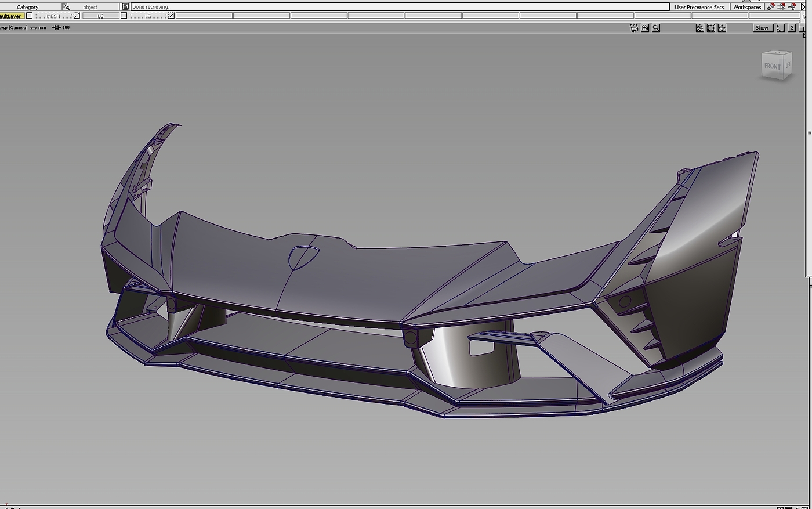Image resolution: width=812 pixels, height=509 pixels.
Task: Toggle the MESH layer diagonal symmetry box
Action: 77,16
